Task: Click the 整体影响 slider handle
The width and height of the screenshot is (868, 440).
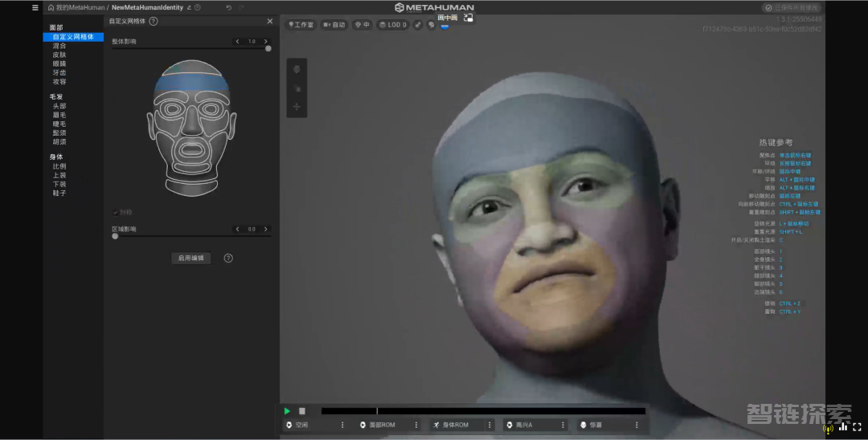Action: click(x=268, y=49)
